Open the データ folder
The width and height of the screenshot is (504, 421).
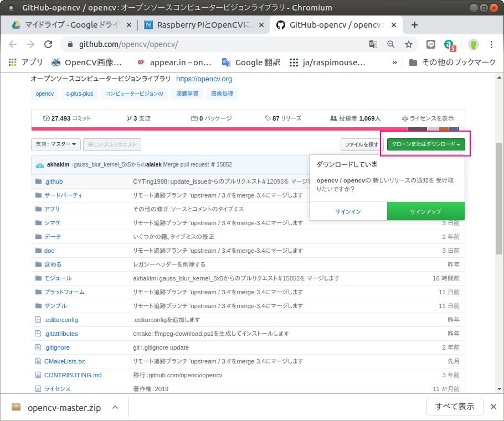pos(53,237)
